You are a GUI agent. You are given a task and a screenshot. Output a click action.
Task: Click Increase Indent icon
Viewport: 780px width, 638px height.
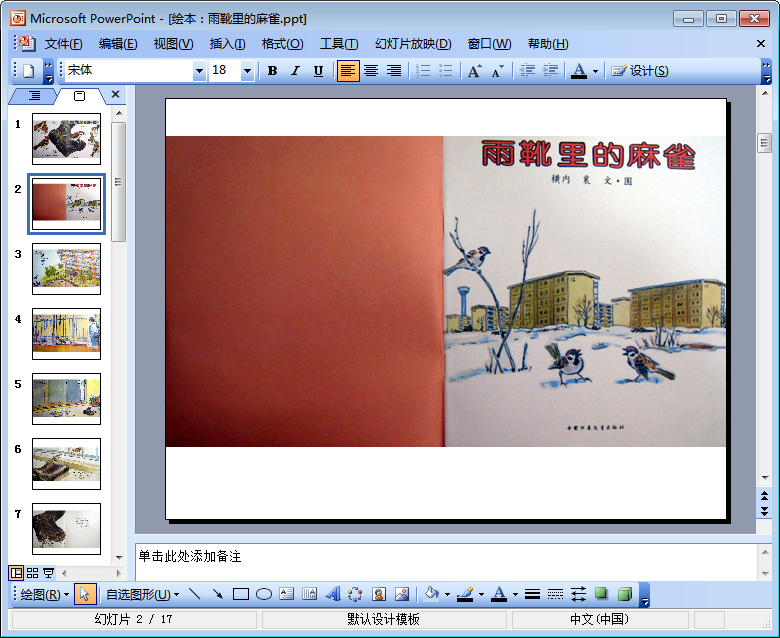point(550,71)
